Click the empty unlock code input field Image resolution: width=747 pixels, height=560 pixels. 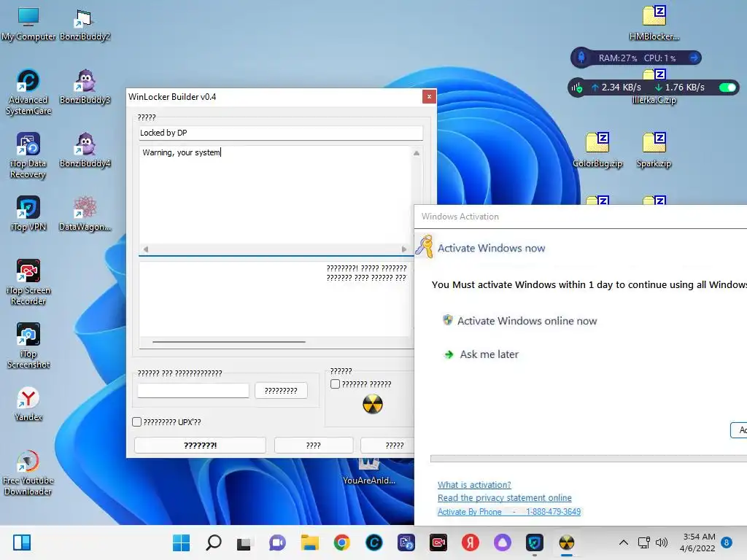point(193,391)
